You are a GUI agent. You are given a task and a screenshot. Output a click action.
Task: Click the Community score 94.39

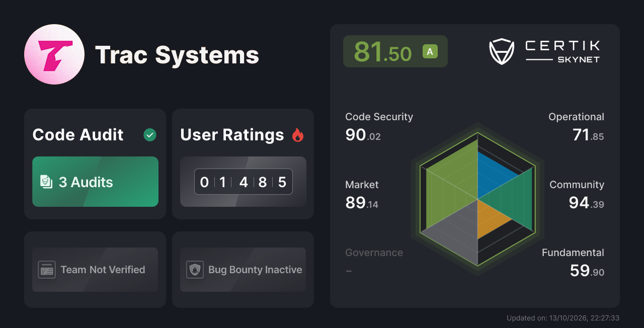click(x=586, y=203)
